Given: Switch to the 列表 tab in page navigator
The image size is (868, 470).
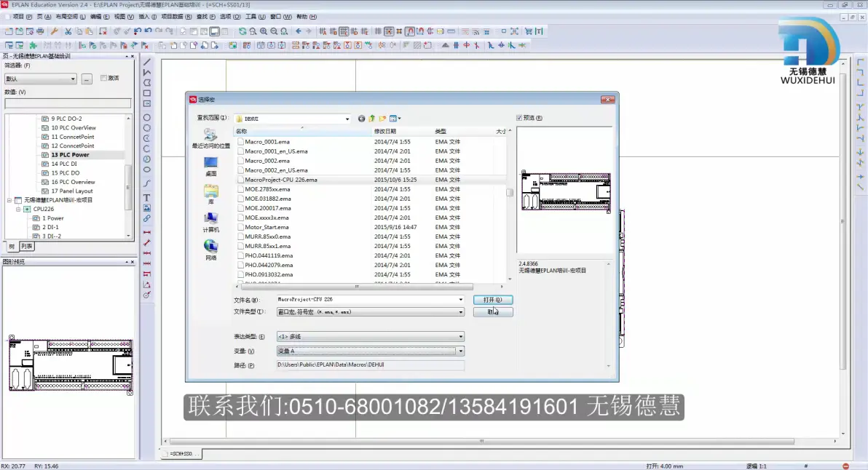Looking at the screenshot, I should tap(26, 247).
